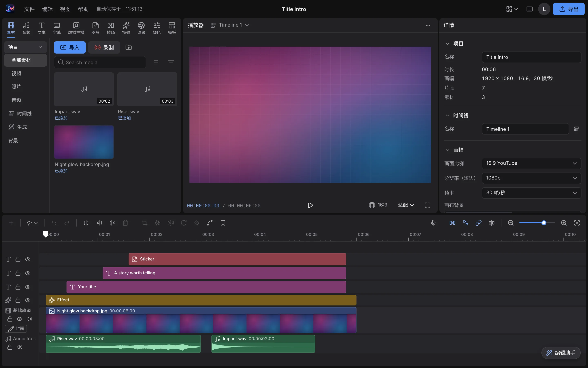
Task: Open the 视图 menu
Action: [65, 9]
